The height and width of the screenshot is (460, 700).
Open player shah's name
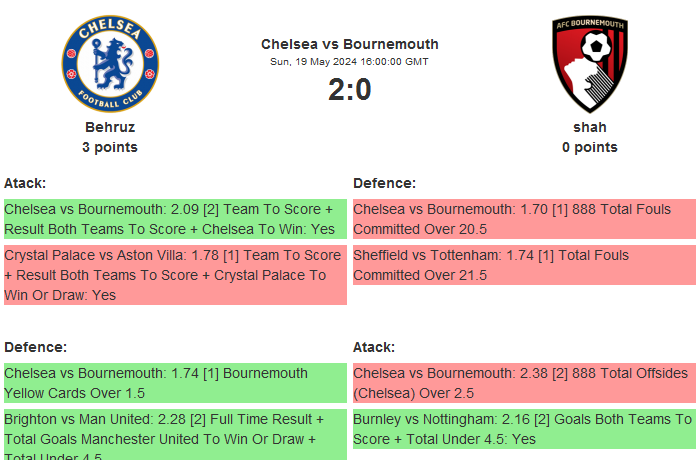589,127
